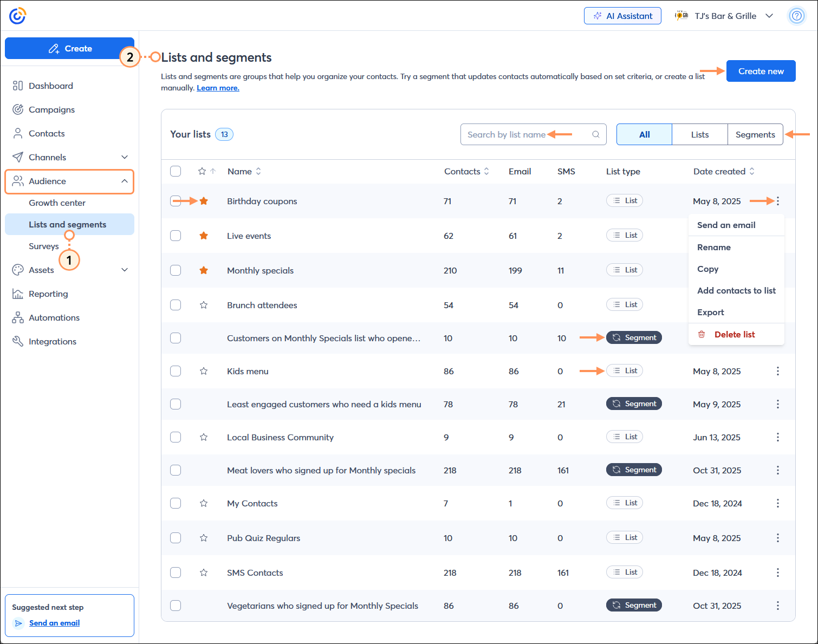The image size is (818, 644).
Task: Open TJ's Bar & Grille account dropdown
Action: pyautogui.click(x=724, y=16)
